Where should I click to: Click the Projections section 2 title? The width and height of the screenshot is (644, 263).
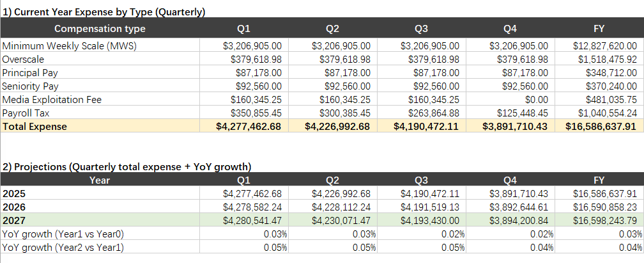pos(126,166)
